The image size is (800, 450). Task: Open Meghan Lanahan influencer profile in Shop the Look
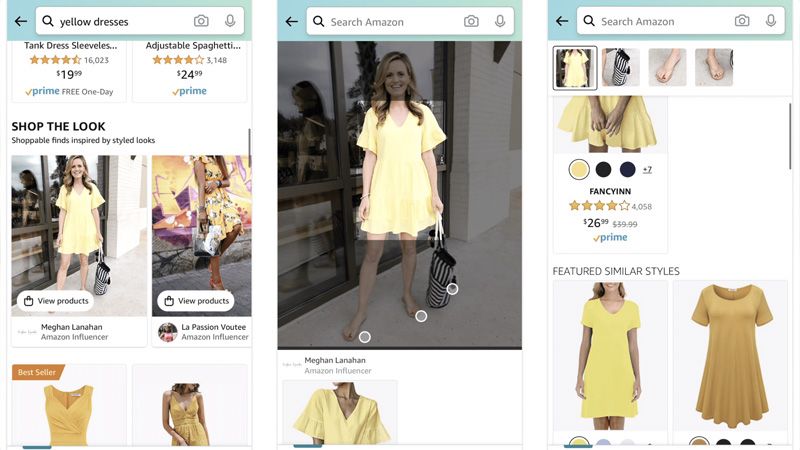pyautogui.click(x=74, y=332)
